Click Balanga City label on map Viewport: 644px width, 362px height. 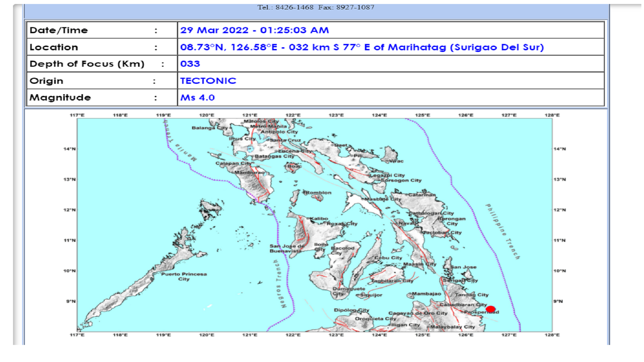pyautogui.click(x=210, y=128)
